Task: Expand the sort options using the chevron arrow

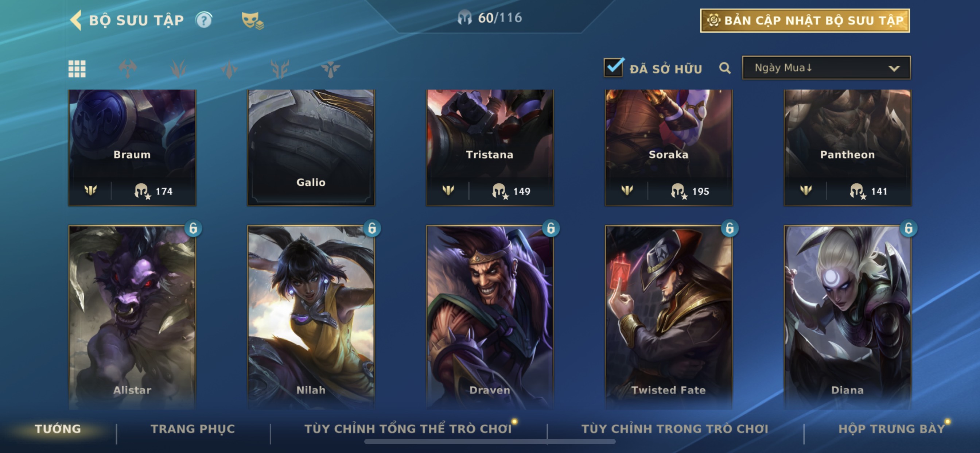Action: pos(894,69)
